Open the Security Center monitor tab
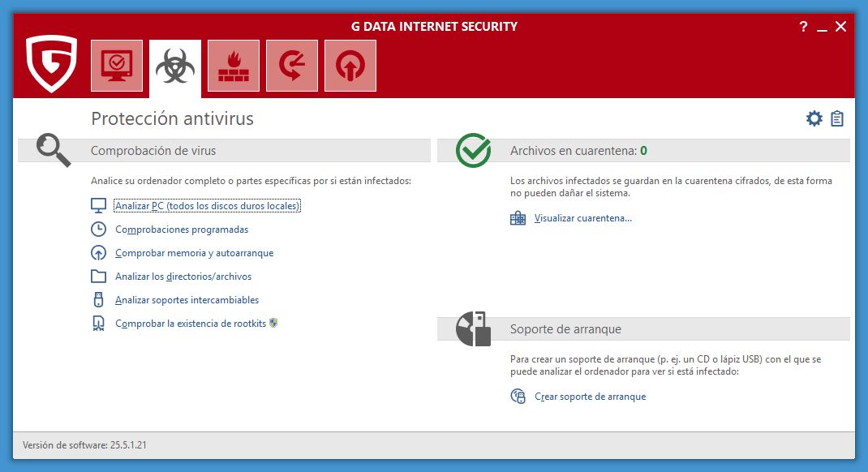Screen dimensions: 868x472 [117, 66]
